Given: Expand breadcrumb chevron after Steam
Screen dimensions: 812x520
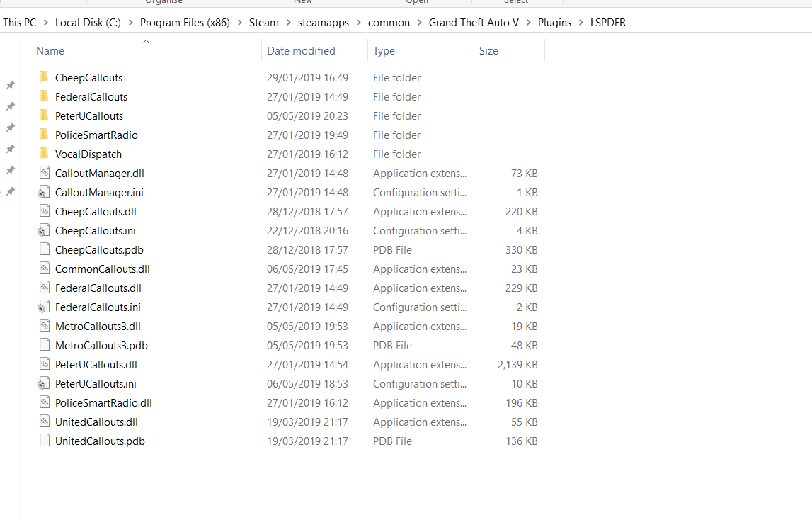Looking at the screenshot, I should pos(288,22).
